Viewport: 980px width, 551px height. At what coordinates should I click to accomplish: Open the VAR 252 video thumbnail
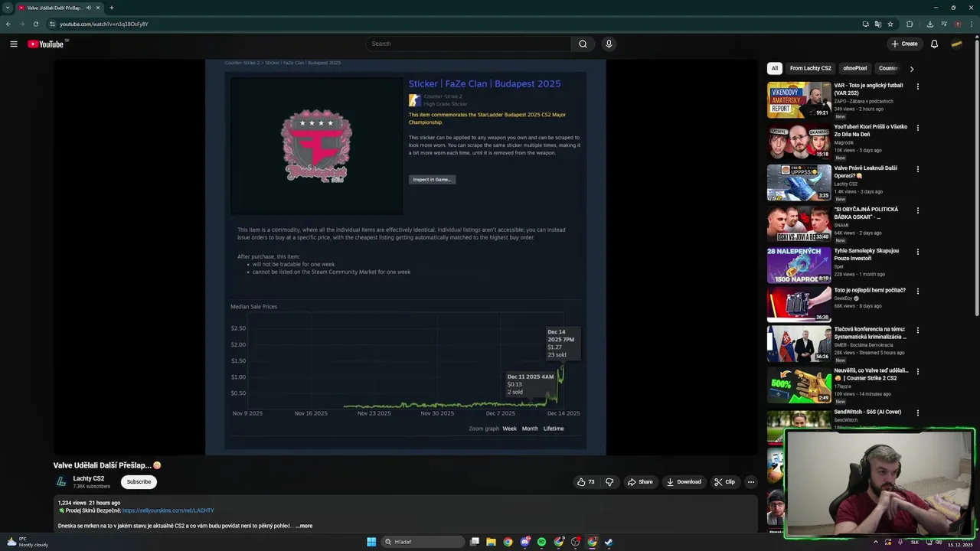[x=799, y=99]
